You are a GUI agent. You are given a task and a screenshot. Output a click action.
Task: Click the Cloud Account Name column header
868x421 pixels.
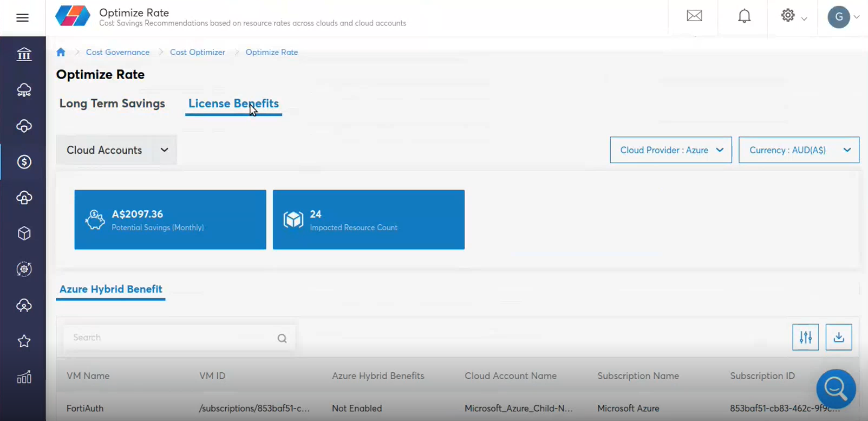point(511,375)
